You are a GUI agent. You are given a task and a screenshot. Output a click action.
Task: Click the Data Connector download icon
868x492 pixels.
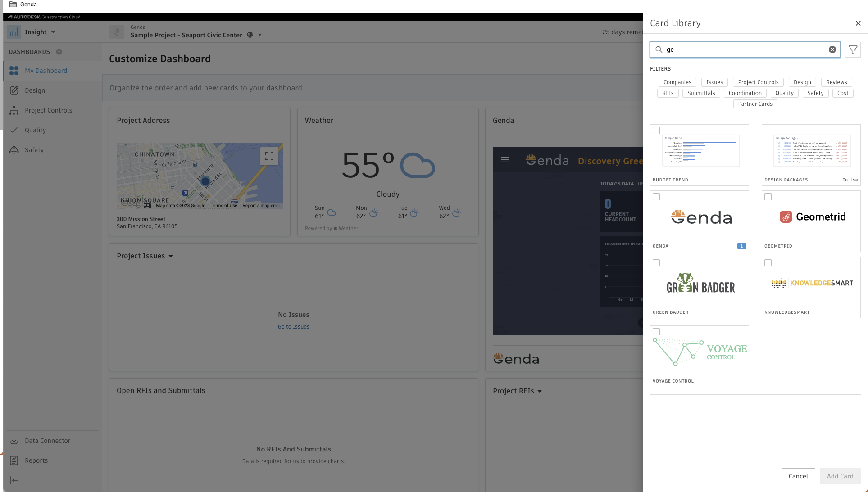(14, 441)
